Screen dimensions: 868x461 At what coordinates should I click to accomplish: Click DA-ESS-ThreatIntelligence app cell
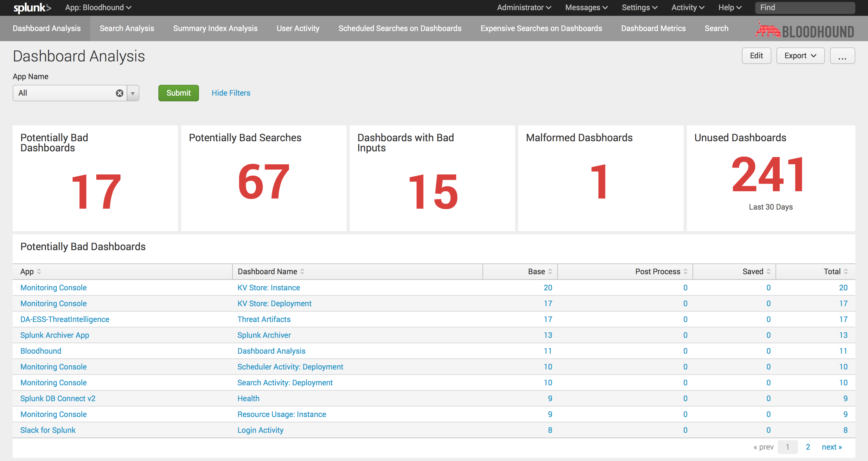pos(65,319)
